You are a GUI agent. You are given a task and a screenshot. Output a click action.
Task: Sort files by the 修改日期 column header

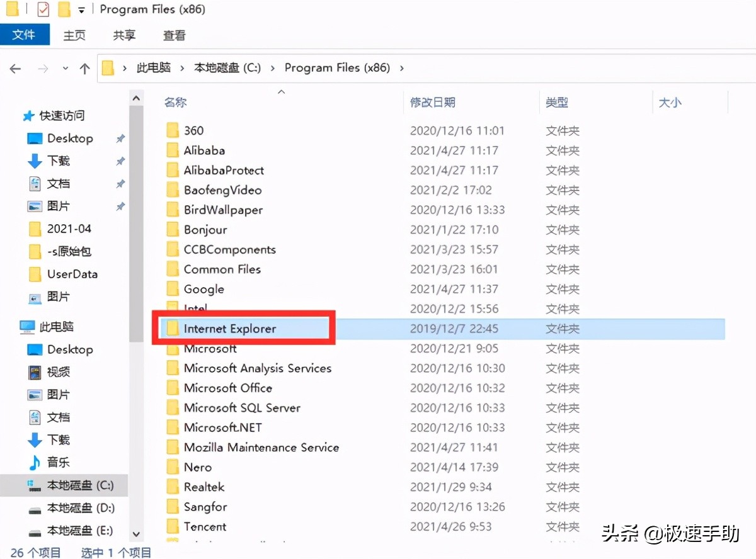pyautogui.click(x=433, y=101)
